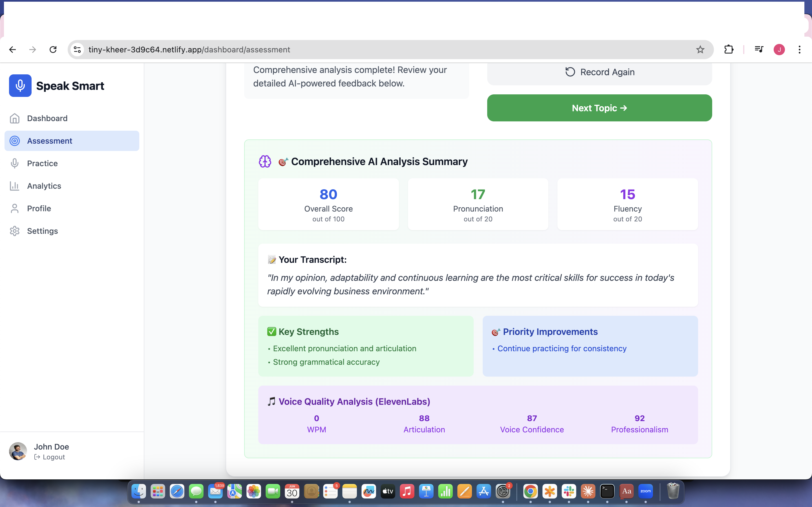Click the Assessment target icon
The height and width of the screenshot is (507, 812).
point(15,141)
